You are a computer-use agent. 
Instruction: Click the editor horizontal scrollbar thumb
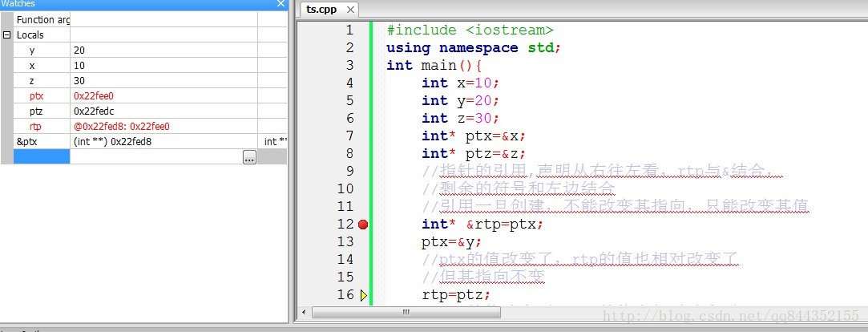point(406,313)
